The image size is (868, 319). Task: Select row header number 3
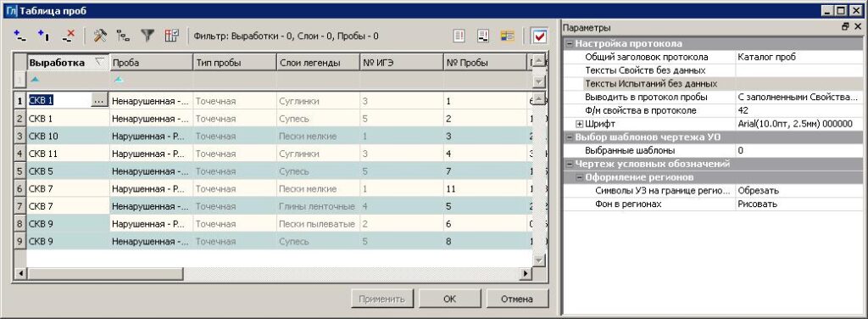coord(19,137)
